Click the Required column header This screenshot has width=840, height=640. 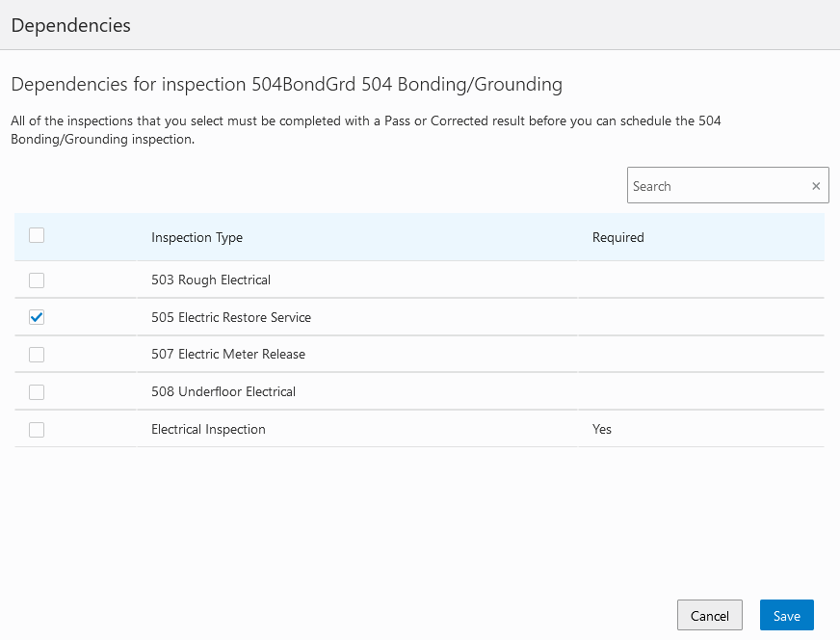coord(617,237)
